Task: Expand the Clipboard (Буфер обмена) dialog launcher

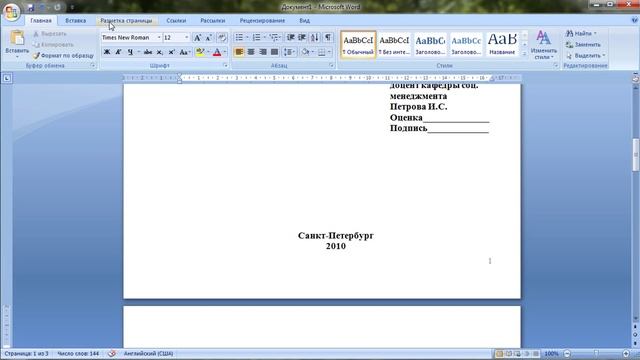Action: pyautogui.click(x=93, y=65)
